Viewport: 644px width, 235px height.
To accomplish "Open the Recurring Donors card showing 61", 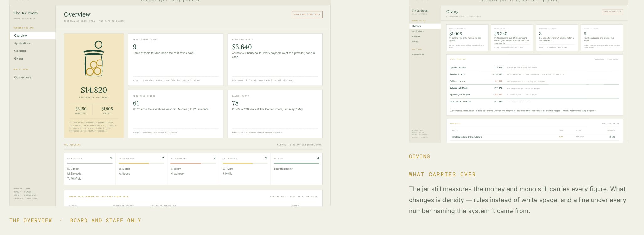I will click(x=176, y=114).
